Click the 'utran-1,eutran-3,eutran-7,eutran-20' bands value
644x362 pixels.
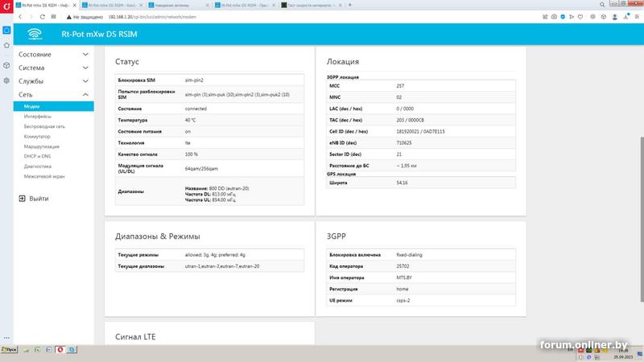[x=222, y=266]
